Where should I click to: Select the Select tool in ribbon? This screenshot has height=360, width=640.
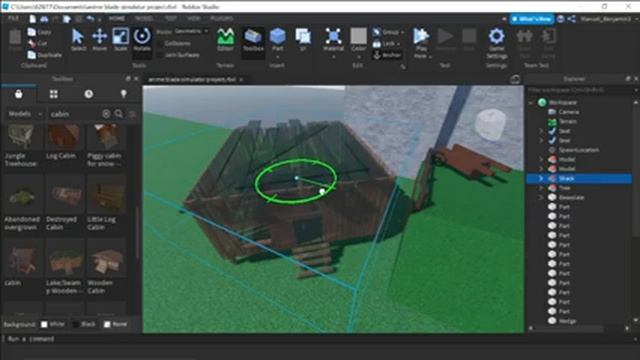[78, 40]
